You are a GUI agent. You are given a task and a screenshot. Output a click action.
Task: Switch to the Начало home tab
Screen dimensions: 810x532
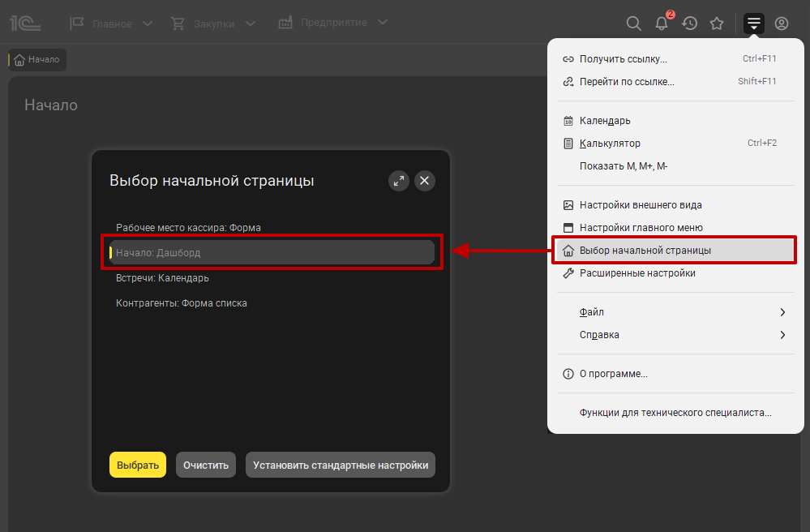click(x=36, y=60)
